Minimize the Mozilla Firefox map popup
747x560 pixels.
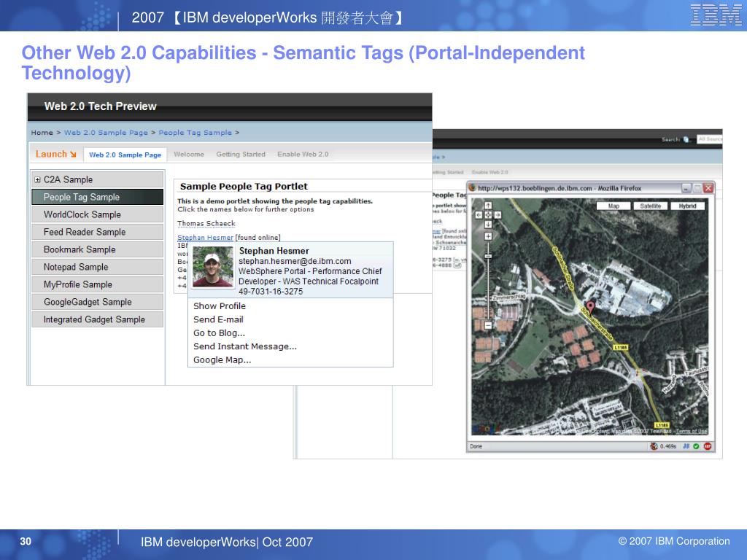pos(686,188)
